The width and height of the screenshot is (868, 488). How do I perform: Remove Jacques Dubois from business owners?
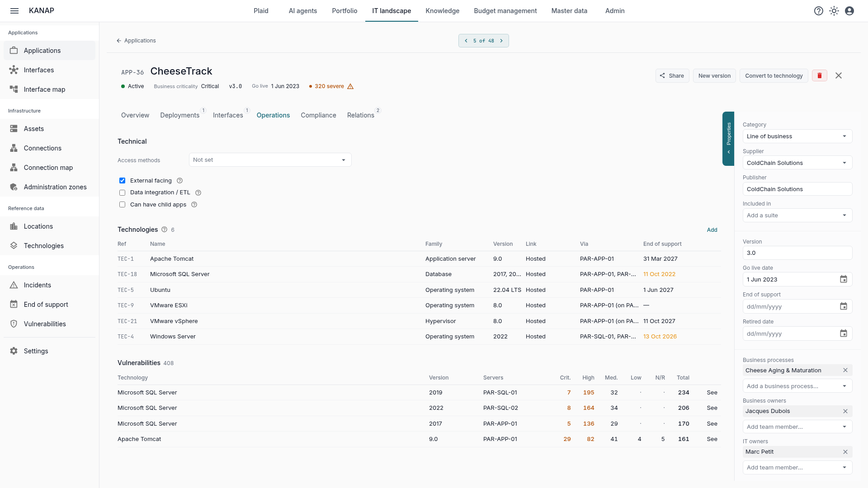click(x=845, y=411)
